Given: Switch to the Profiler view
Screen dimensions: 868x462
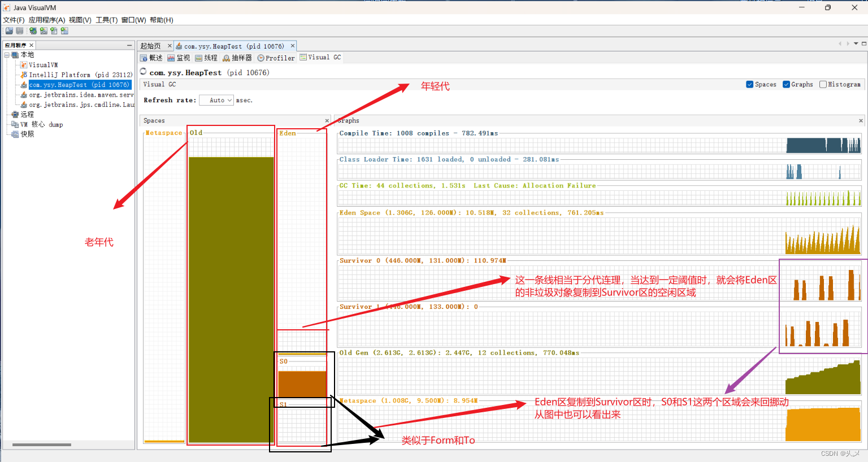Looking at the screenshot, I should coord(276,58).
